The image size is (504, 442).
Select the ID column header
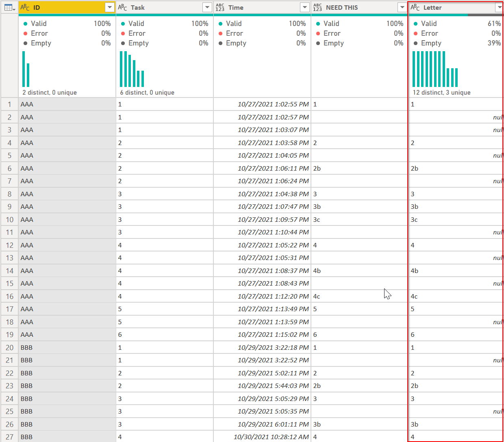(67, 7)
